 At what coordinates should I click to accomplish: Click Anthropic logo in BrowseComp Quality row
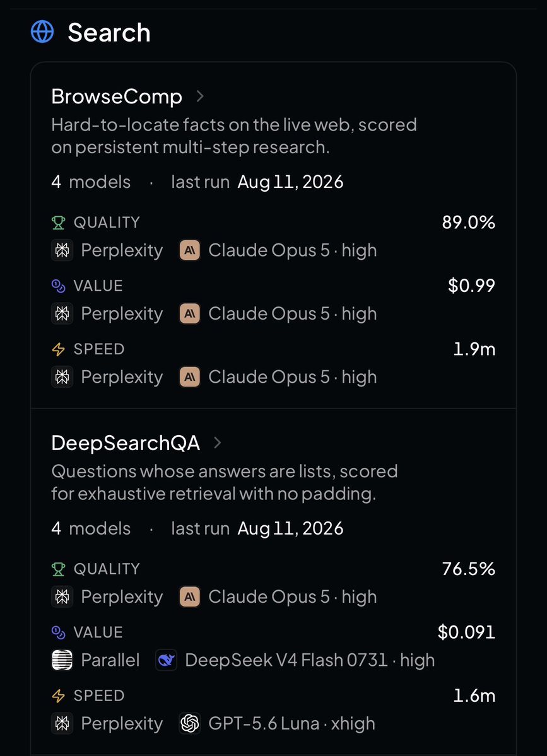pos(189,250)
